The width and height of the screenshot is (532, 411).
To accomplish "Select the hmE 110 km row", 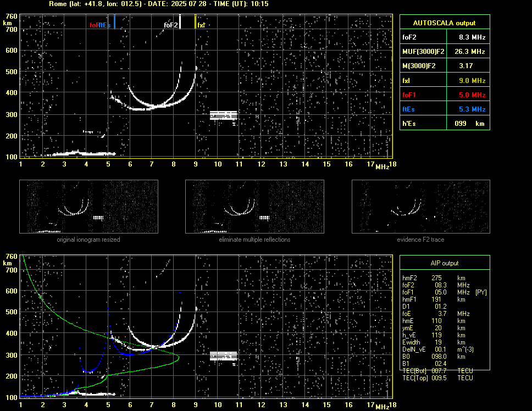I will [434, 321].
